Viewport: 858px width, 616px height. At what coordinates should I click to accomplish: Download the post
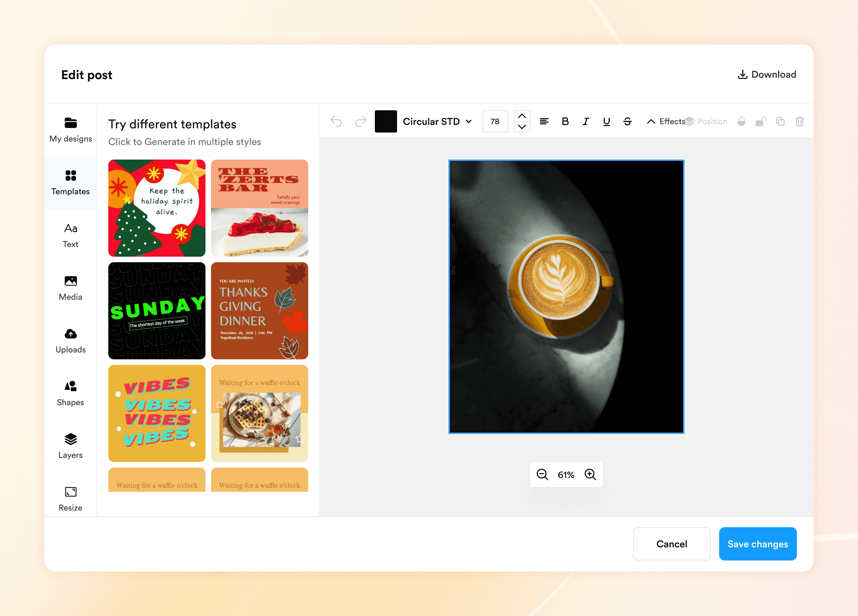(767, 75)
